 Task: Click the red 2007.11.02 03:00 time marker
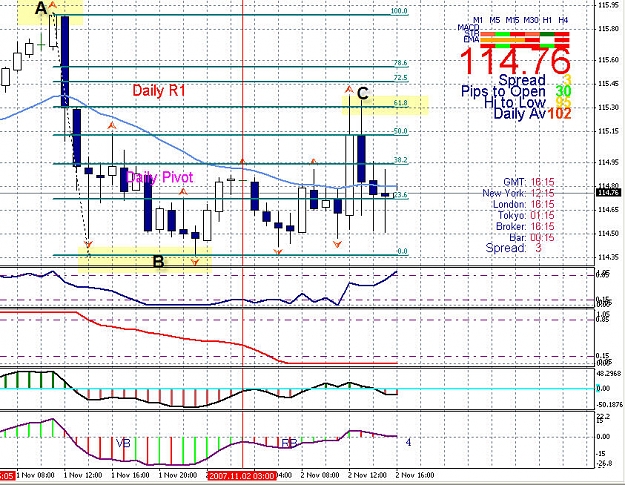coord(242,476)
